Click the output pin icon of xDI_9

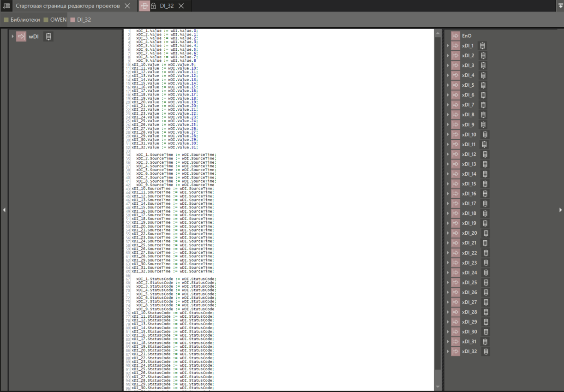[x=456, y=125]
